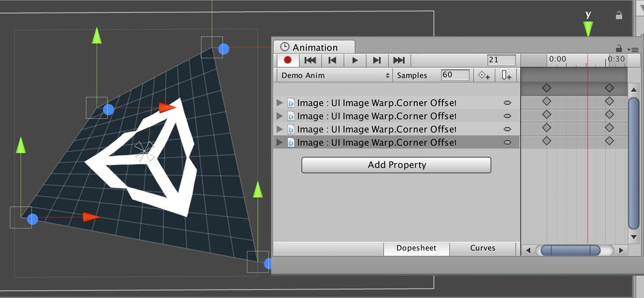Viewport: 644px width, 298px height.
Task: Switch to the Dopesheet view
Action: pos(416,248)
